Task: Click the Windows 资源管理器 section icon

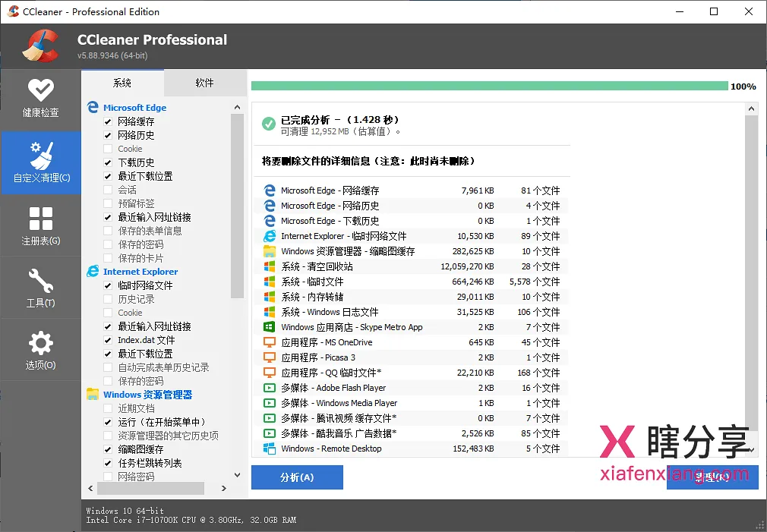Action: pos(93,395)
